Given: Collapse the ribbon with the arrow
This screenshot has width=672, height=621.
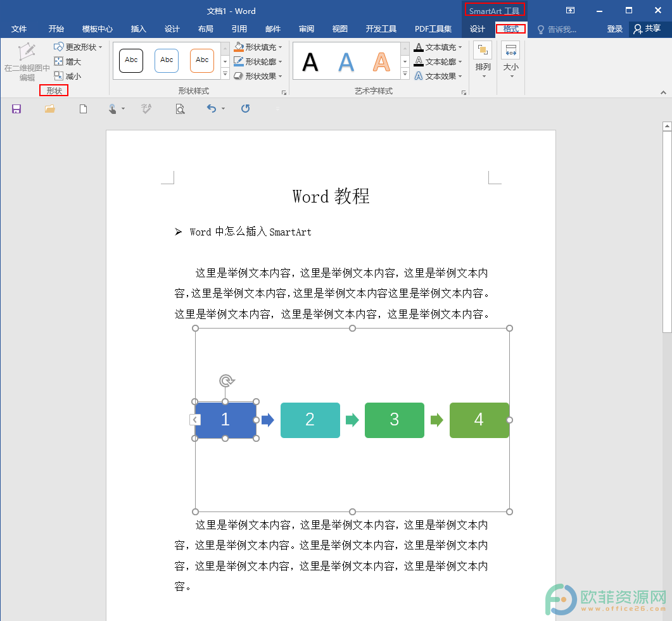Looking at the screenshot, I should 663,92.
